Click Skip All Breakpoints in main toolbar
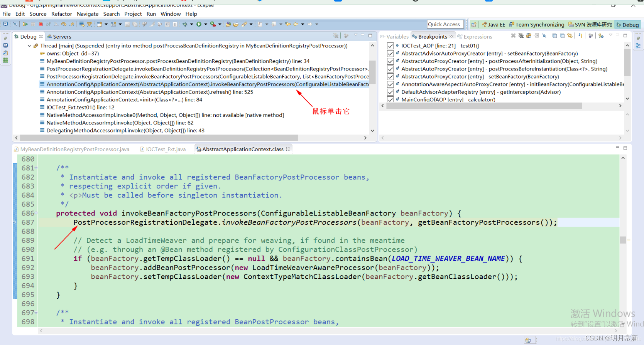This screenshot has width=644, height=345. 15,24
